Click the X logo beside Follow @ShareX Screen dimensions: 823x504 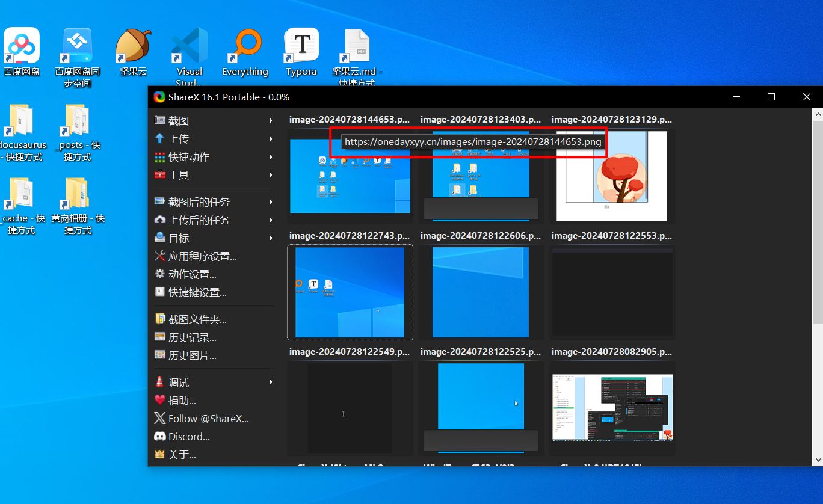159,418
